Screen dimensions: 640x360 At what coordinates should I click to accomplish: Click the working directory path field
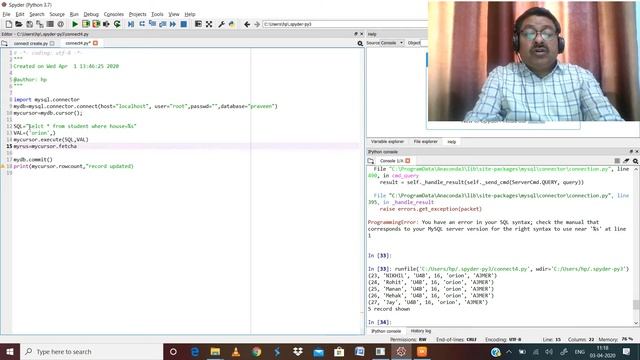point(345,24)
